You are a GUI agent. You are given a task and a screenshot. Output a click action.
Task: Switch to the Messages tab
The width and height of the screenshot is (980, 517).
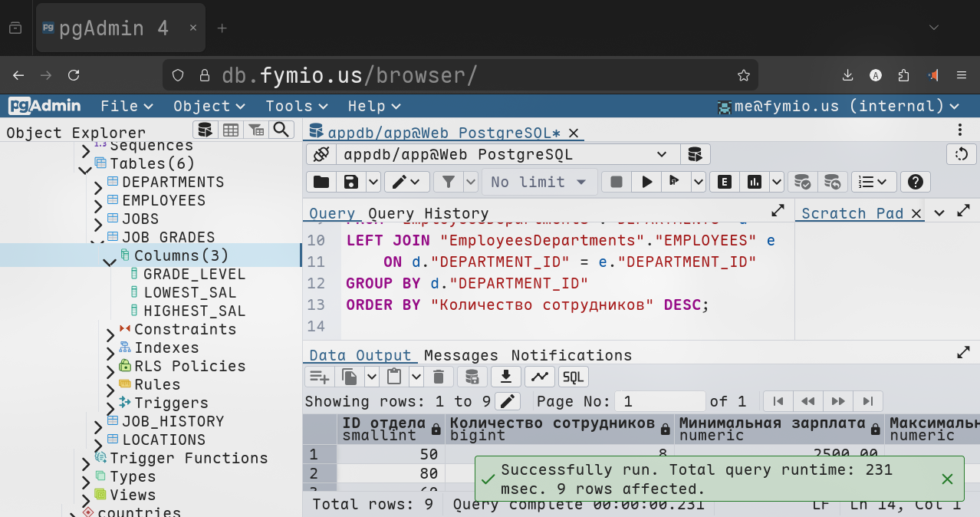pyautogui.click(x=461, y=355)
